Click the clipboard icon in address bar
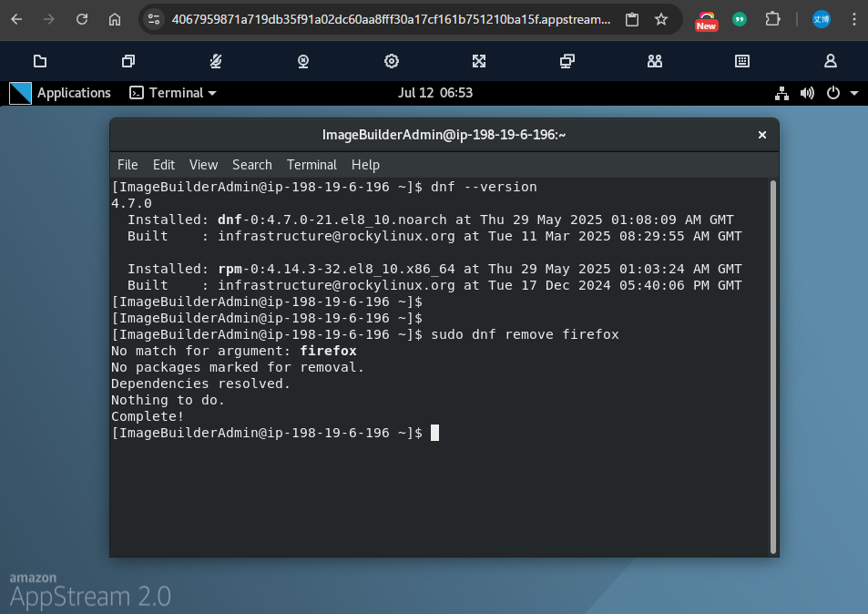 [x=631, y=20]
